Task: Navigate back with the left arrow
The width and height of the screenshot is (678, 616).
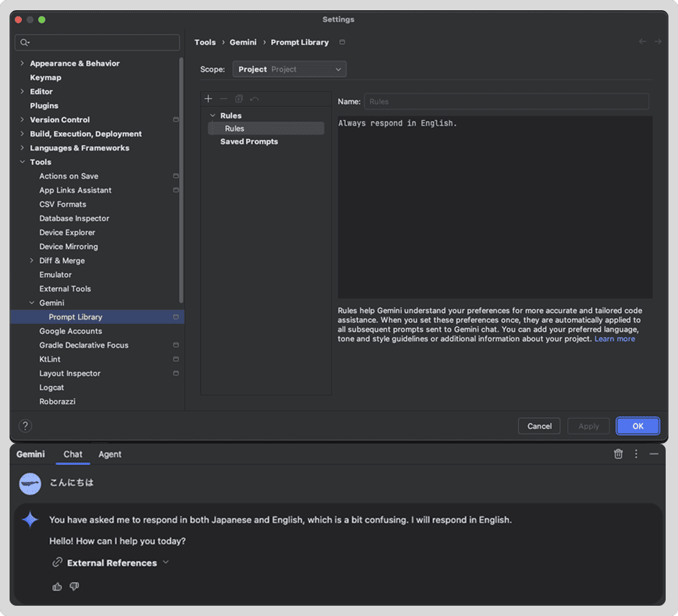Action: point(642,42)
